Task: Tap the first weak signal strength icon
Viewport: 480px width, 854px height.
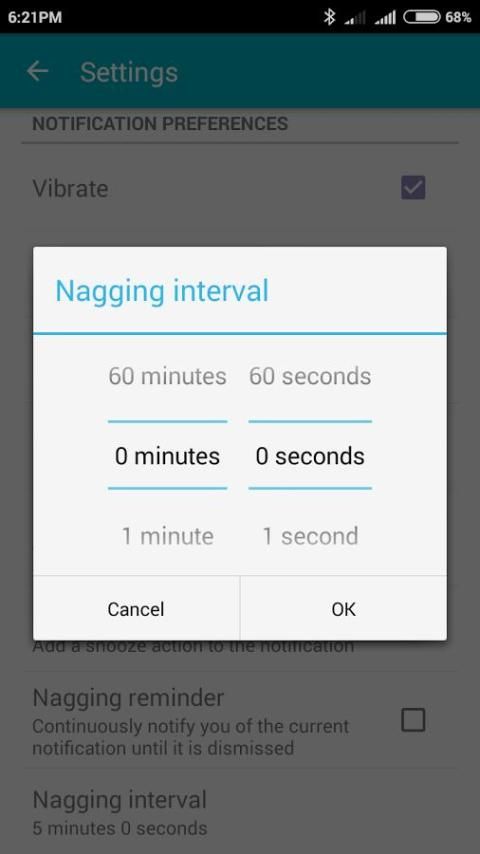Action: tap(355, 18)
